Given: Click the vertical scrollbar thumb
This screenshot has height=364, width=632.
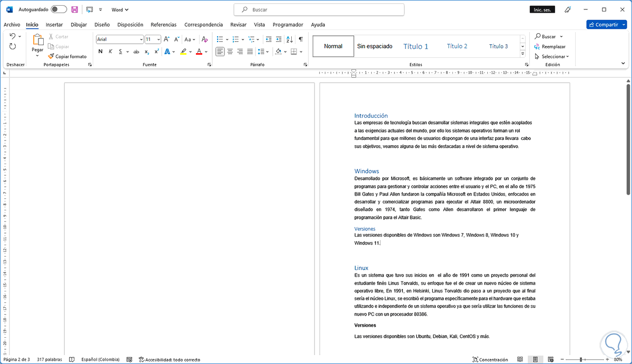Looking at the screenshot, I should point(628,139).
